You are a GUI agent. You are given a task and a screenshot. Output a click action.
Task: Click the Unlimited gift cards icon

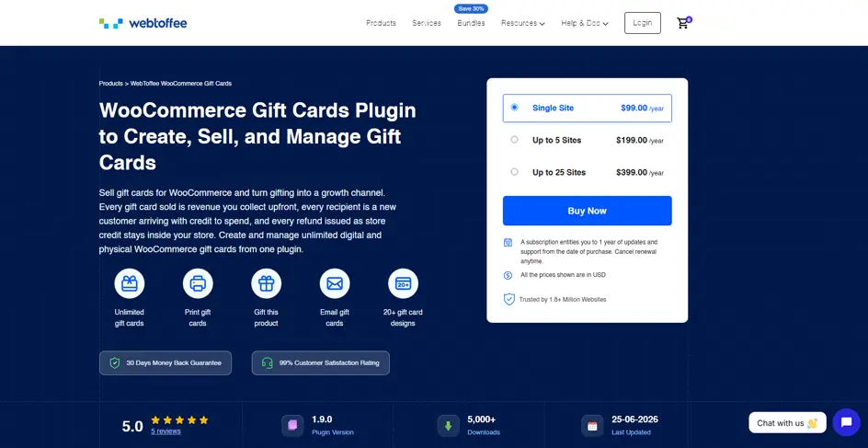point(130,283)
